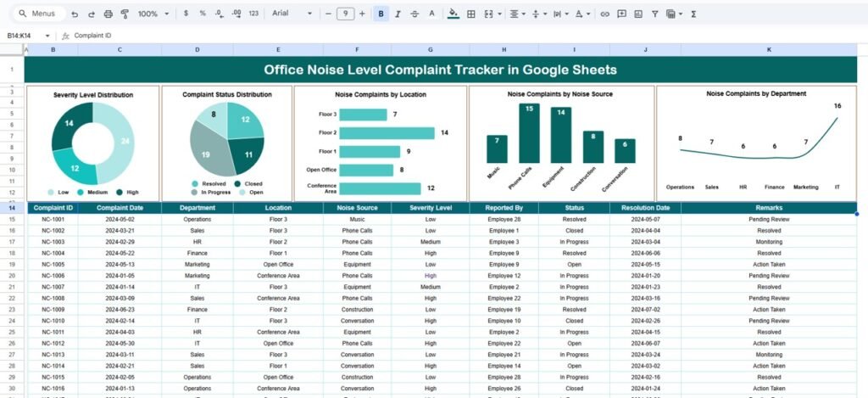Format as percent
The width and height of the screenshot is (868, 398).
pos(203,14)
